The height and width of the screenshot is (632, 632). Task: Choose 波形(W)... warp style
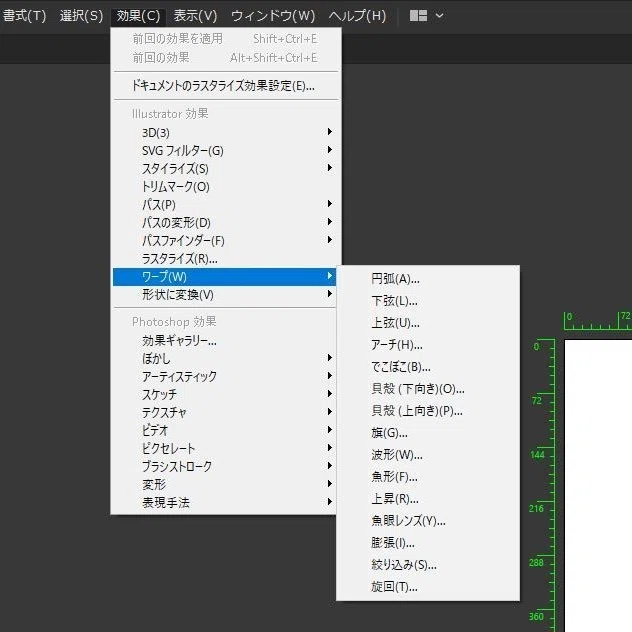[428, 455]
